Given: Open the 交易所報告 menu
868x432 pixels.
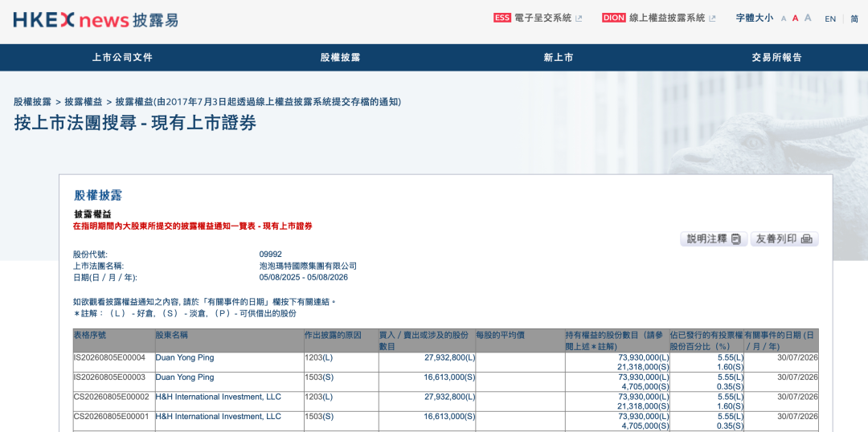Looking at the screenshot, I should coord(776,58).
